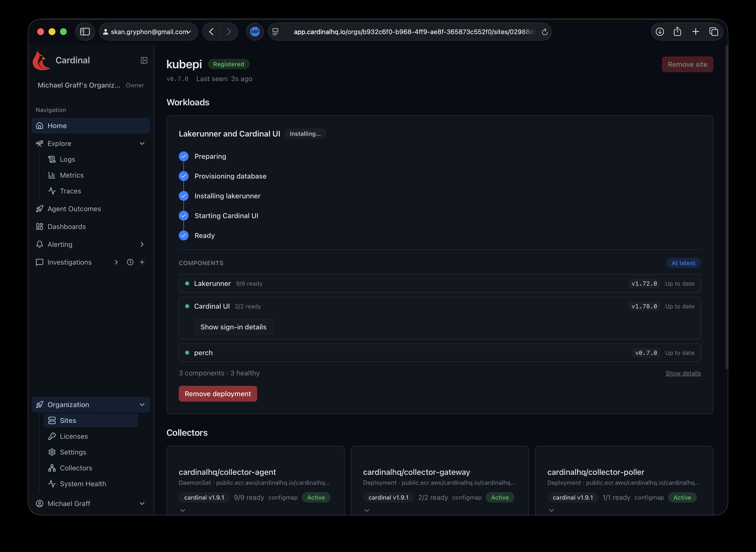Collapse the Explore section chevron
Screen dimensions: 756x552
pos(142,144)
